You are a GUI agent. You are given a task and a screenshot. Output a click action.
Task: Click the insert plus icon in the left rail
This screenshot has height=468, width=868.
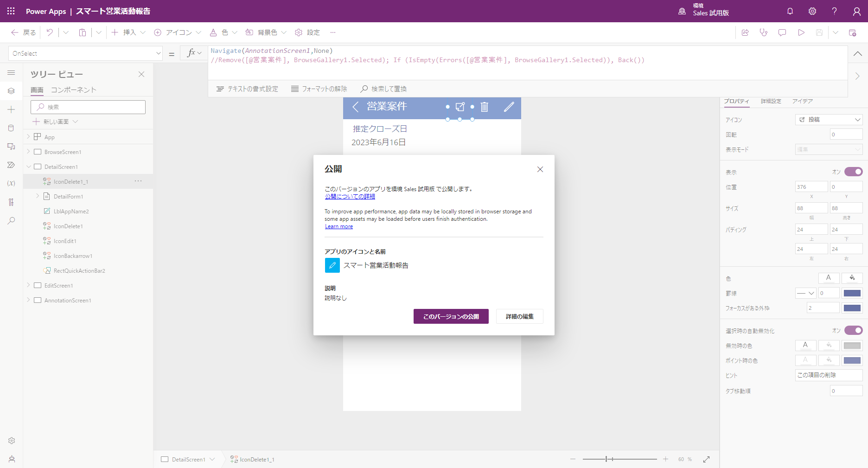[x=11, y=109]
